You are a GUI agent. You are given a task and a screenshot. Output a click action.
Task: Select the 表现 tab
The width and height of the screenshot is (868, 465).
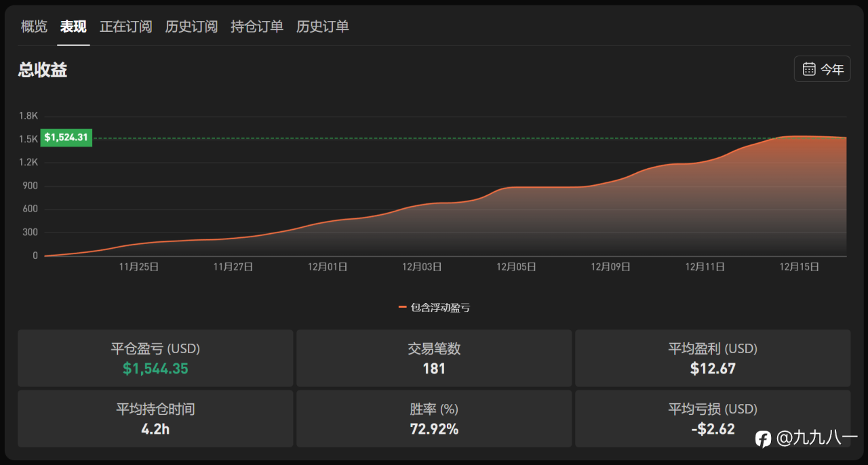click(73, 26)
